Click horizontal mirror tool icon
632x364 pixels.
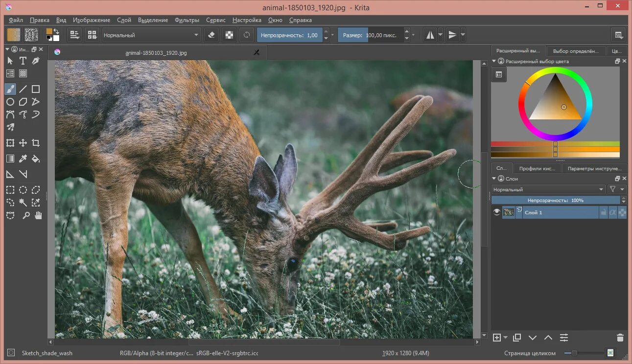(430, 35)
